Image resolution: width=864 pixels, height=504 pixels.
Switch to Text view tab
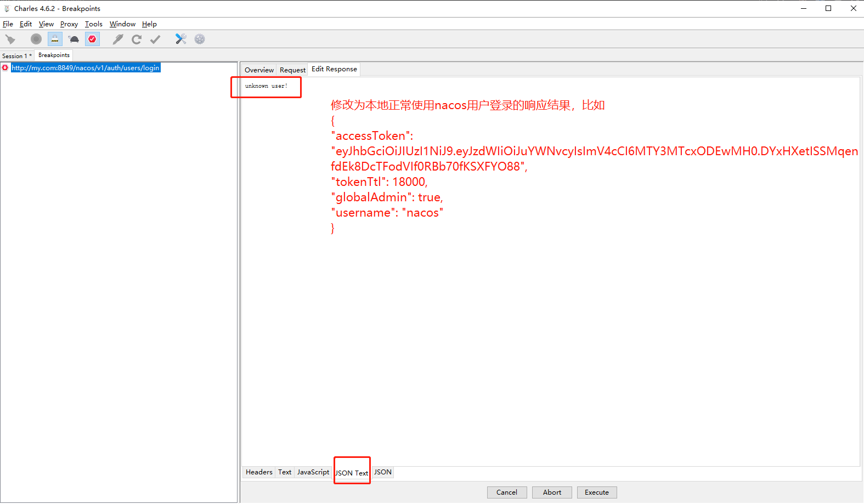pyautogui.click(x=285, y=472)
